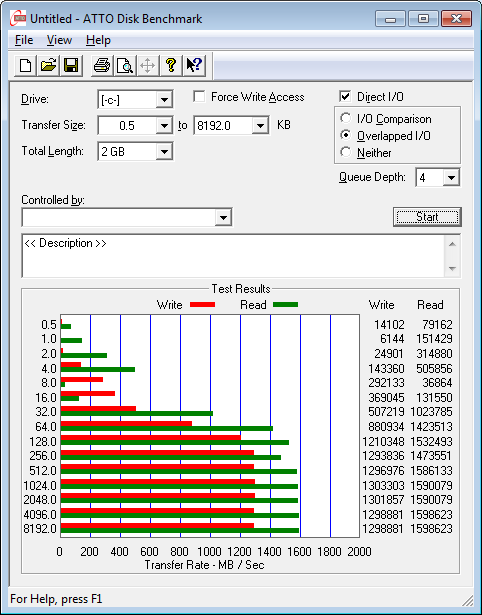Open Print Preview toolbar icon
This screenshot has height=615, width=482.
pyautogui.click(x=125, y=65)
